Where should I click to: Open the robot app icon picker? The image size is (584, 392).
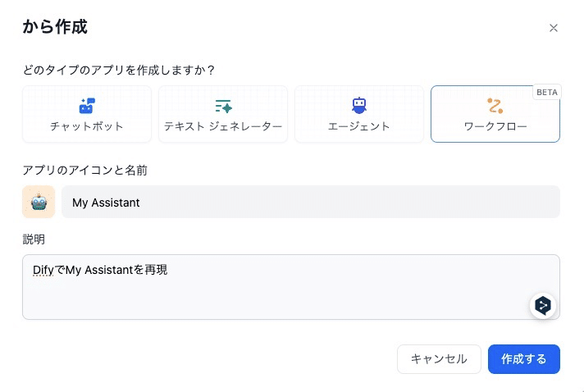pyautogui.click(x=39, y=202)
